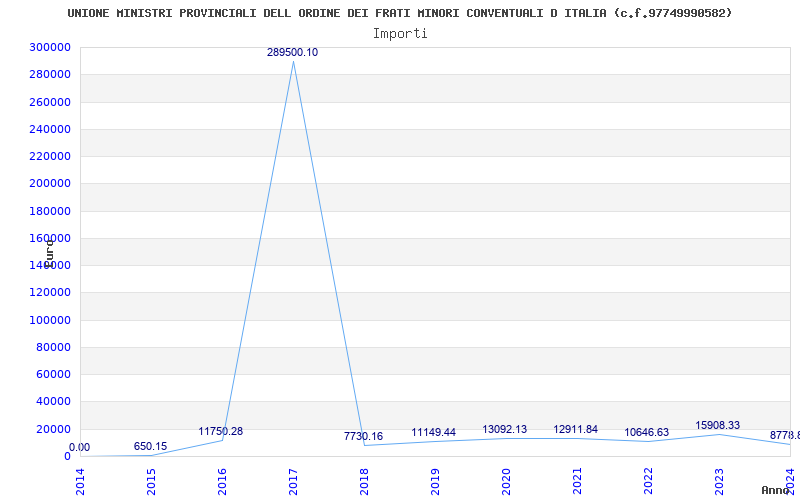Click the 10646.63 data label
The image size is (800, 500).
(646, 433)
